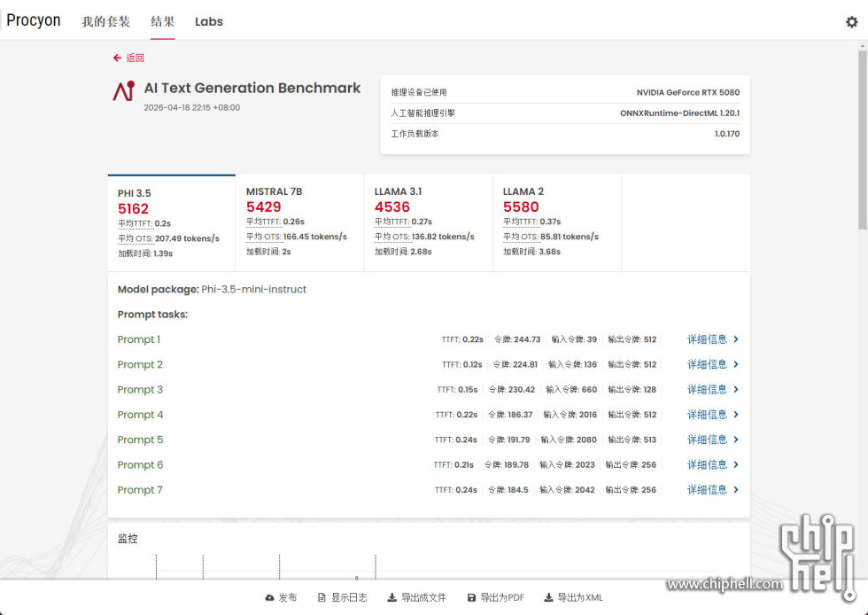Screen dimensions: 868x615
Task: Select the MISTRAL 7B result tab
Action: (300, 222)
